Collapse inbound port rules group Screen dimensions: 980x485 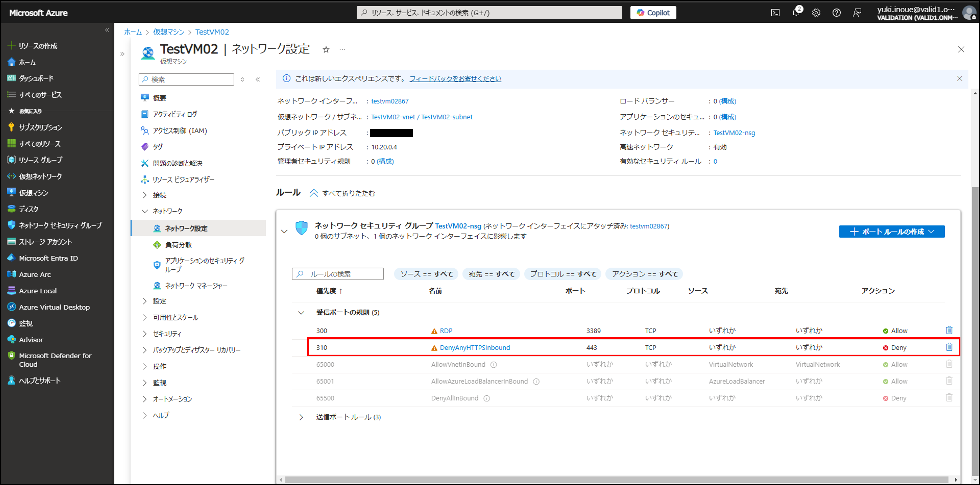[x=301, y=312]
